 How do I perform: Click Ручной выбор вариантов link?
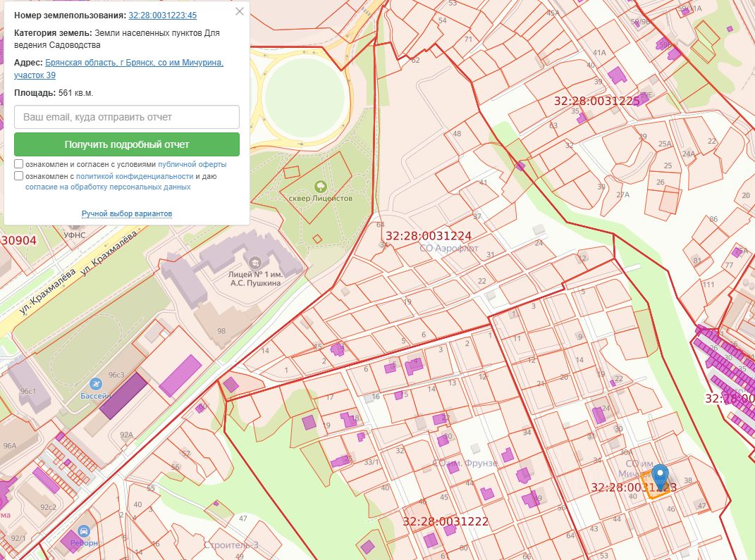point(127,213)
